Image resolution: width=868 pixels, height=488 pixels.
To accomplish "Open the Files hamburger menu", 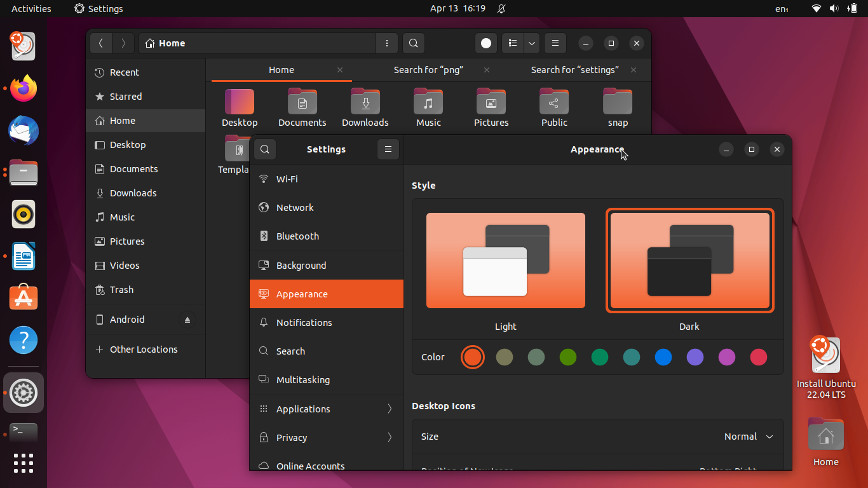I will pos(555,43).
